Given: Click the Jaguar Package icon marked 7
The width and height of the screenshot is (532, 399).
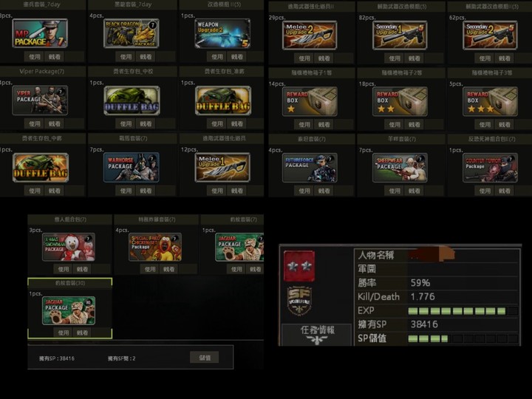Looking at the screenshot, I should [x=239, y=247].
